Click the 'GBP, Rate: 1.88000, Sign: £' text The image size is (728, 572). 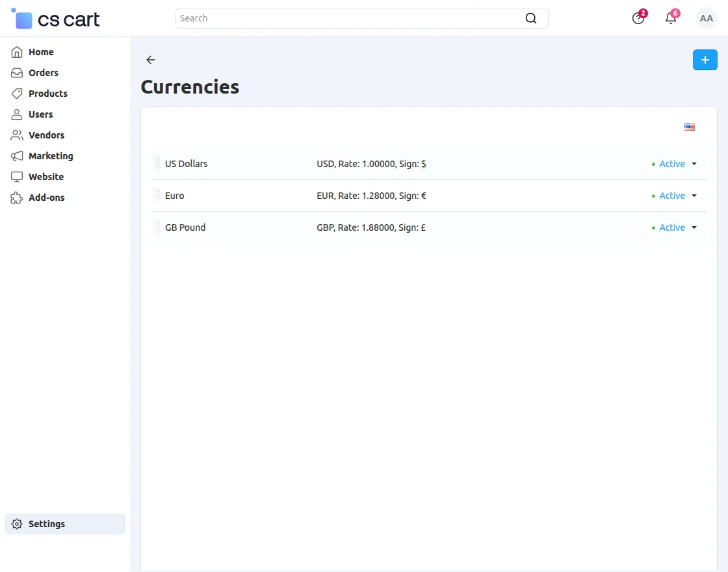(x=371, y=227)
